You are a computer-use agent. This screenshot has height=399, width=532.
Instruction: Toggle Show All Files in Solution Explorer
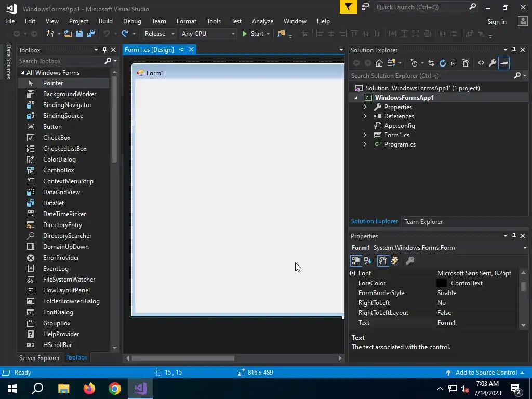465,63
